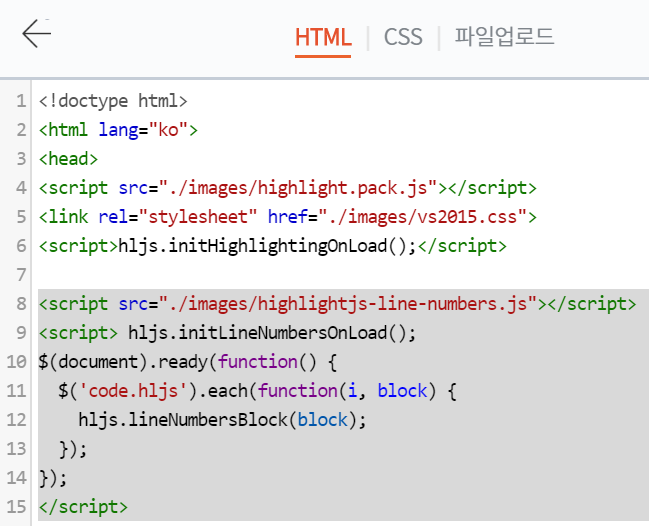
Task: Click the $(document).ready line
Action: tap(188, 362)
